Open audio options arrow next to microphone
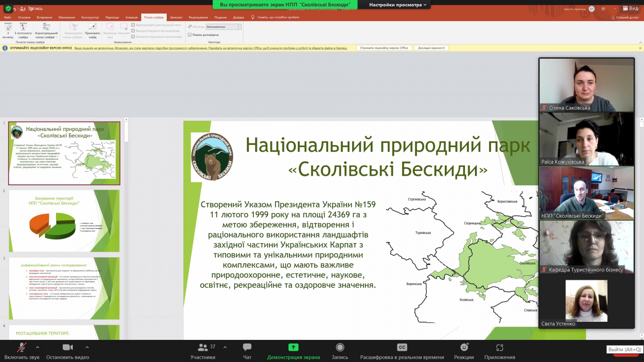Screen dimensions: 644x362 pyautogui.click(x=37, y=347)
